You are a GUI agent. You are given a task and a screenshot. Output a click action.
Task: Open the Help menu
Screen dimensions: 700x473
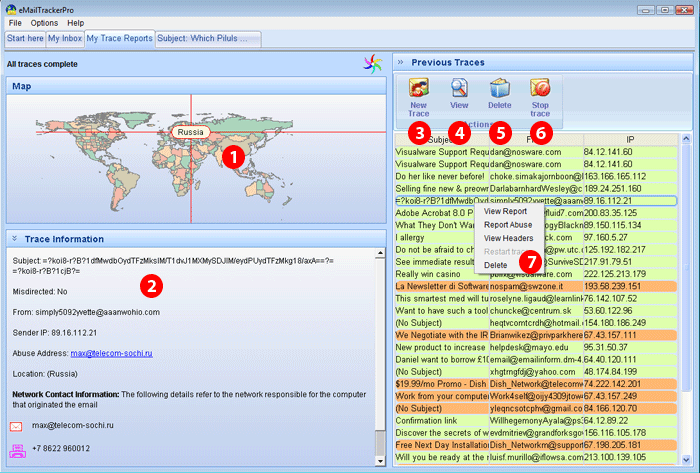click(75, 23)
